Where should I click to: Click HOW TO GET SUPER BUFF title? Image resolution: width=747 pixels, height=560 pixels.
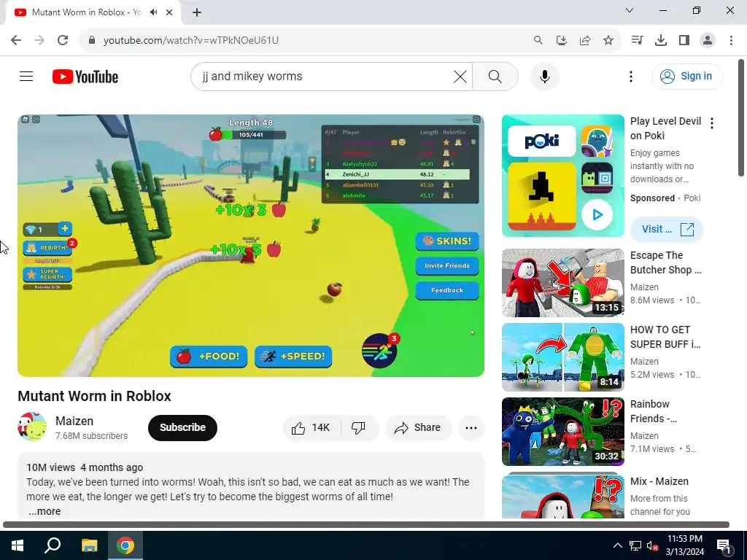665,337
